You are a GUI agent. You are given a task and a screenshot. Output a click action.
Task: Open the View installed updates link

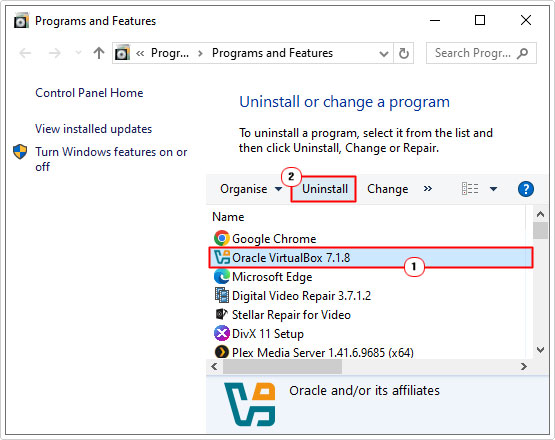click(x=93, y=129)
